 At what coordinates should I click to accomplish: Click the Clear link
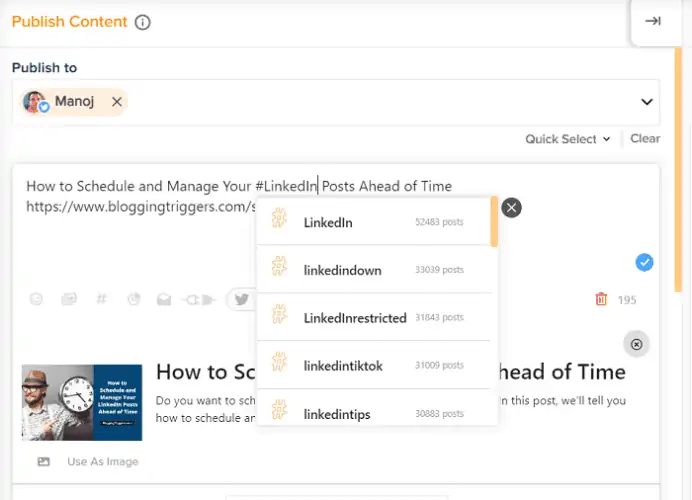(645, 139)
